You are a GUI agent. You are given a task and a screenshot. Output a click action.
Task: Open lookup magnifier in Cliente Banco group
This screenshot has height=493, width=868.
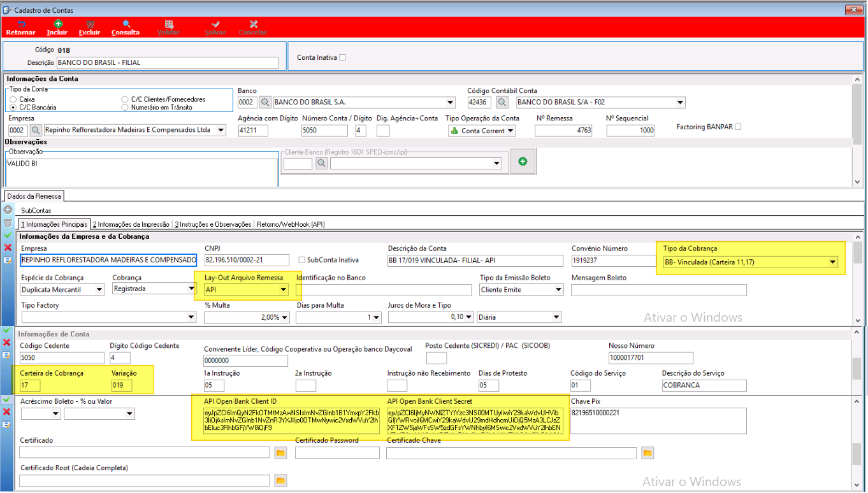click(321, 164)
